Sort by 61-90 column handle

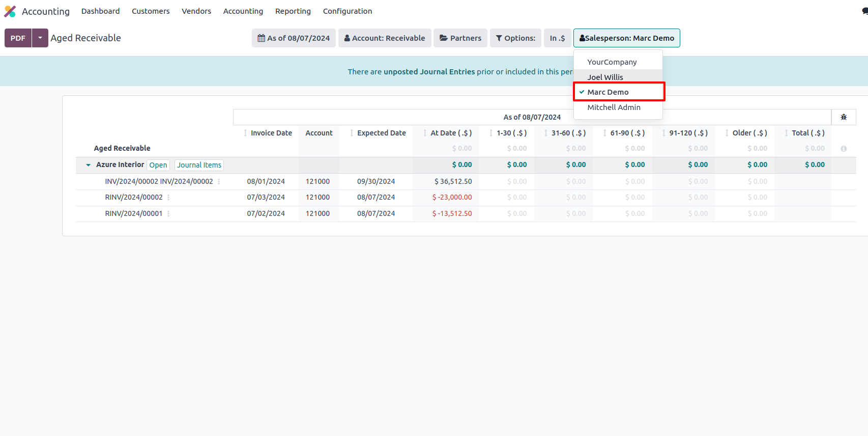coord(605,133)
